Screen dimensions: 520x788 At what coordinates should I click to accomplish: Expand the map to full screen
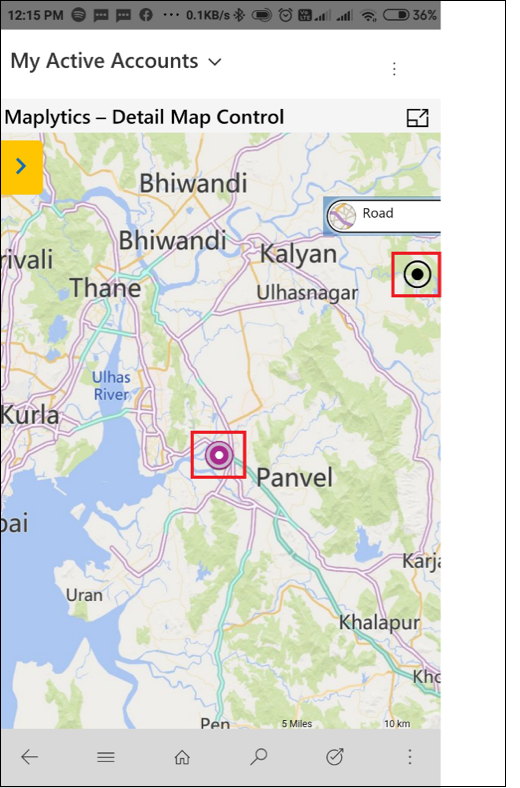point(417,118)
